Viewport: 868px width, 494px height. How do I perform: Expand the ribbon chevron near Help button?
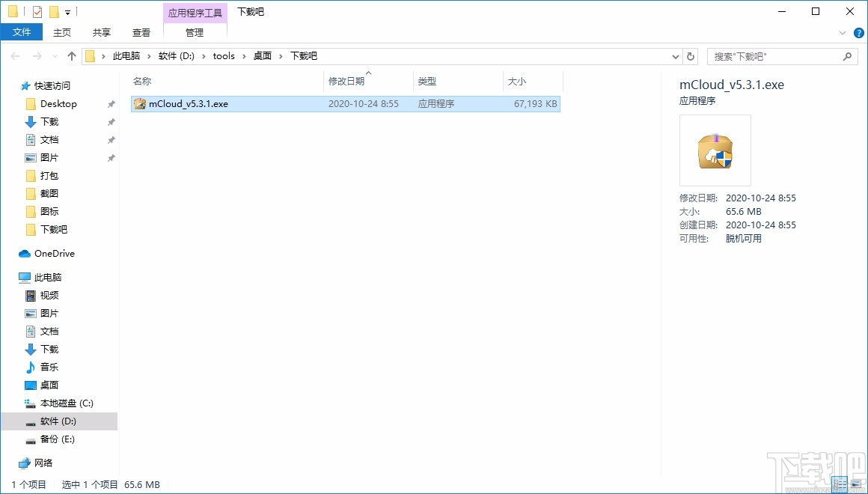tap(843, 32)
